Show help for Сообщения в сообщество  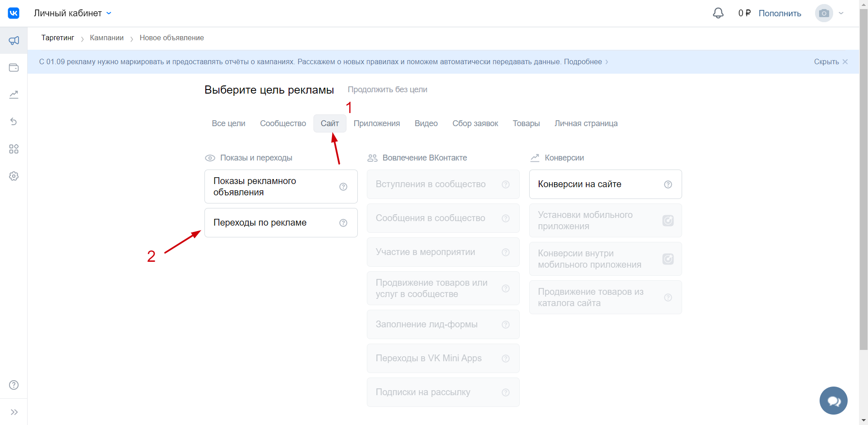(506, 218)
